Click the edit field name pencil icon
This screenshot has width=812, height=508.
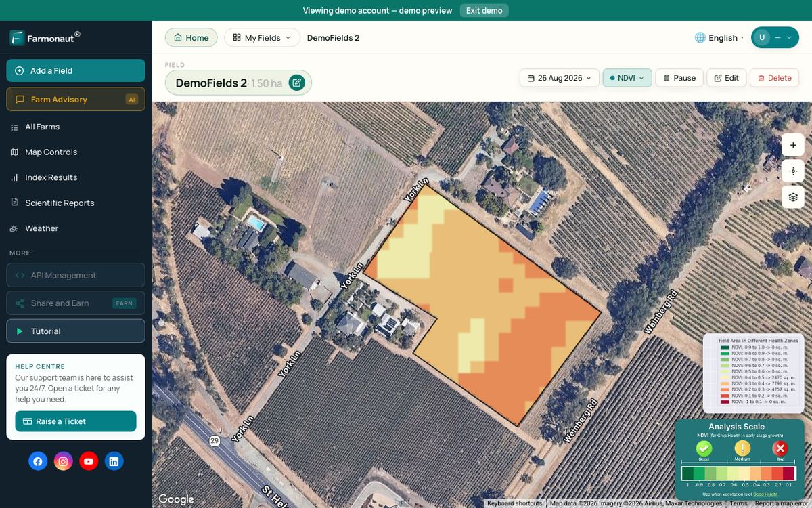point(296,83)
